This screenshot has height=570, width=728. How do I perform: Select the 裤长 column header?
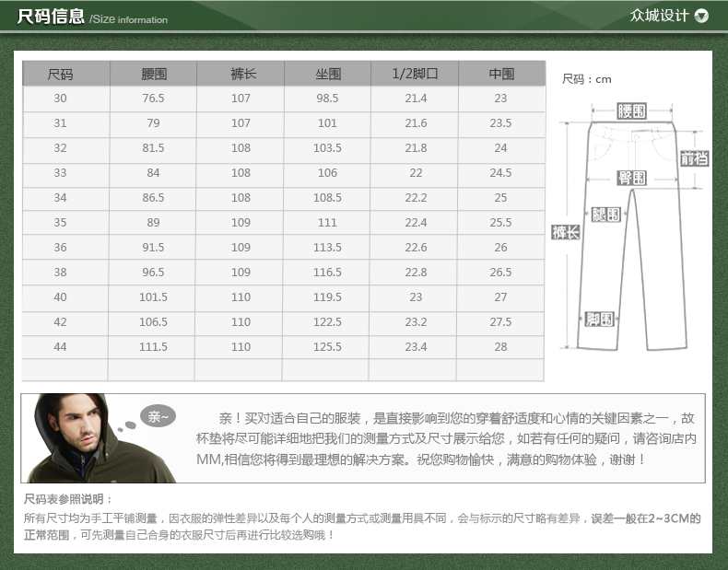(x=243, y=74)
